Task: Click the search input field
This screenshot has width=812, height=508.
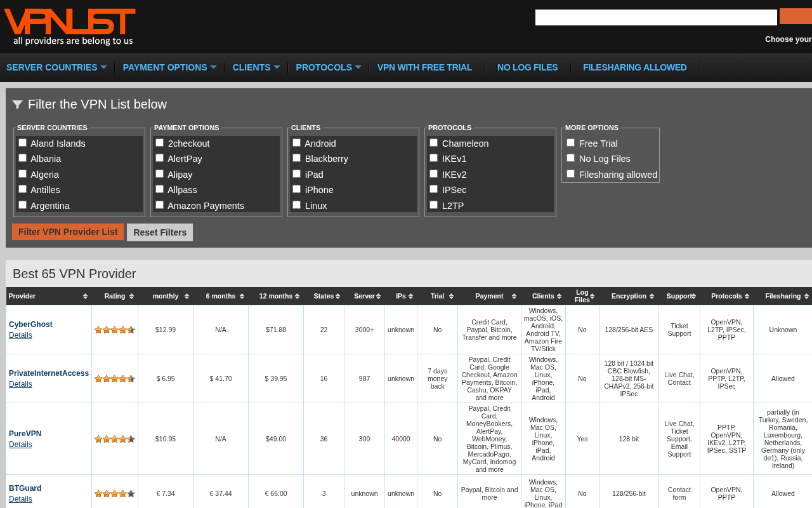Action: [656, 17]
